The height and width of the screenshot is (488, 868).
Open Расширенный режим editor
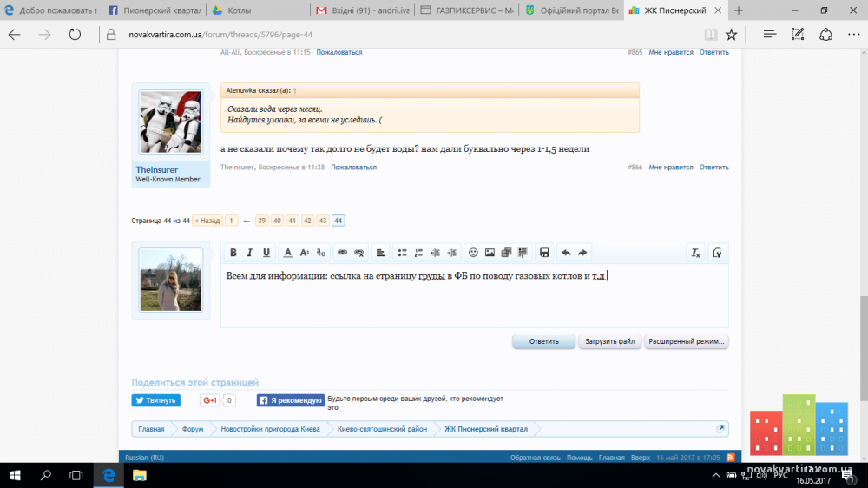click(x=687, y=341)
